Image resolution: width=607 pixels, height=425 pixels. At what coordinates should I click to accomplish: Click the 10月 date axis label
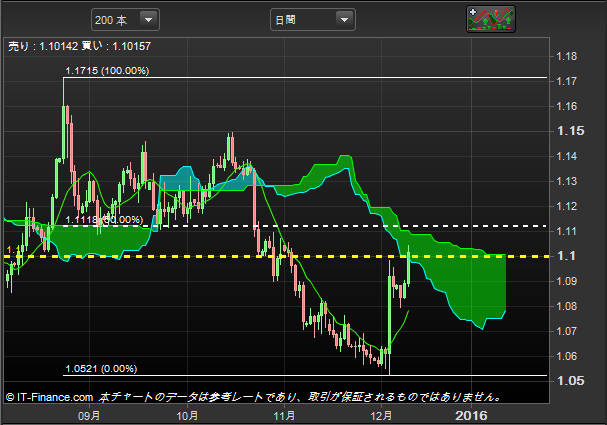(x=187, y=416)
